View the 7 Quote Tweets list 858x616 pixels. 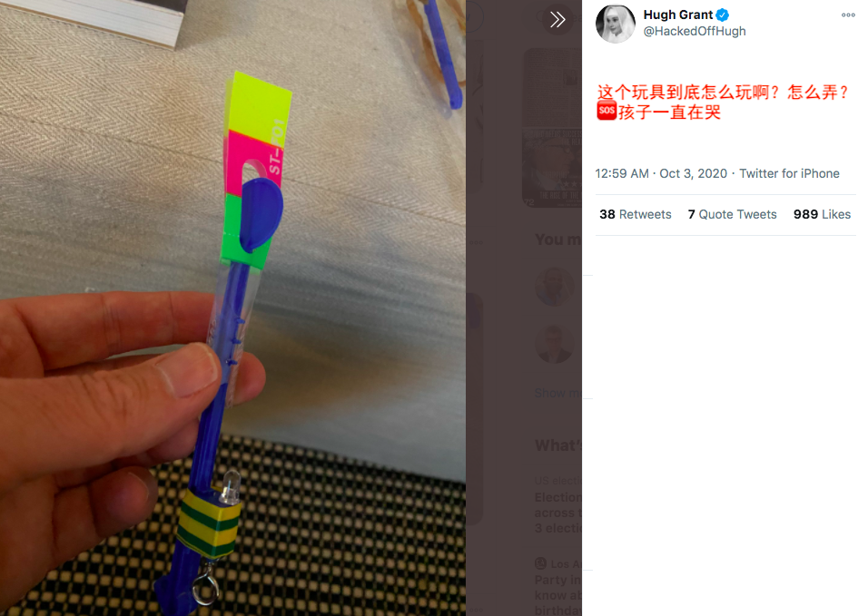coord(732,214)
